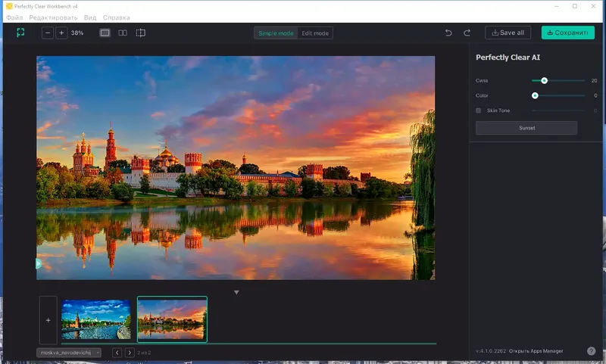Click the redo arrow icon

467,33
